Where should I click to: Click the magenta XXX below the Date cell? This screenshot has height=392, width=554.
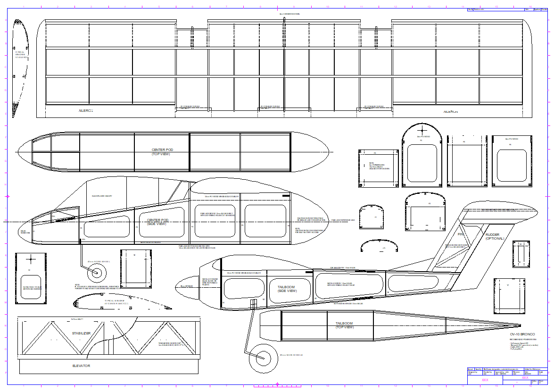click(525, 377)
